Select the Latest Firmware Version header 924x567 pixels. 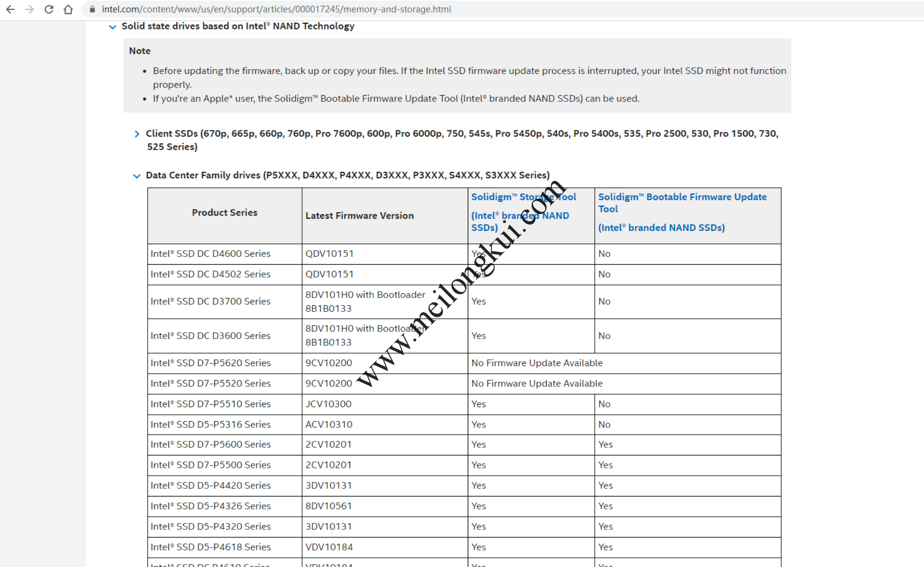(359, 216)
